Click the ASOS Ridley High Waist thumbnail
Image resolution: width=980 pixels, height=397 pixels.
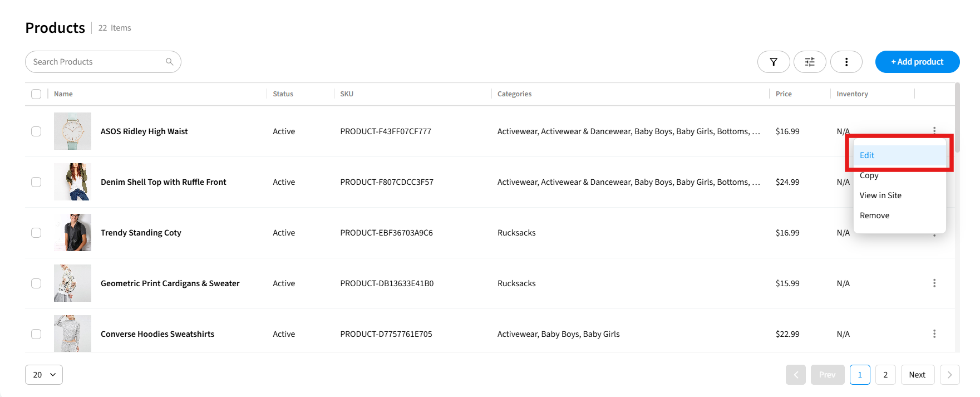tap(72, 131)
